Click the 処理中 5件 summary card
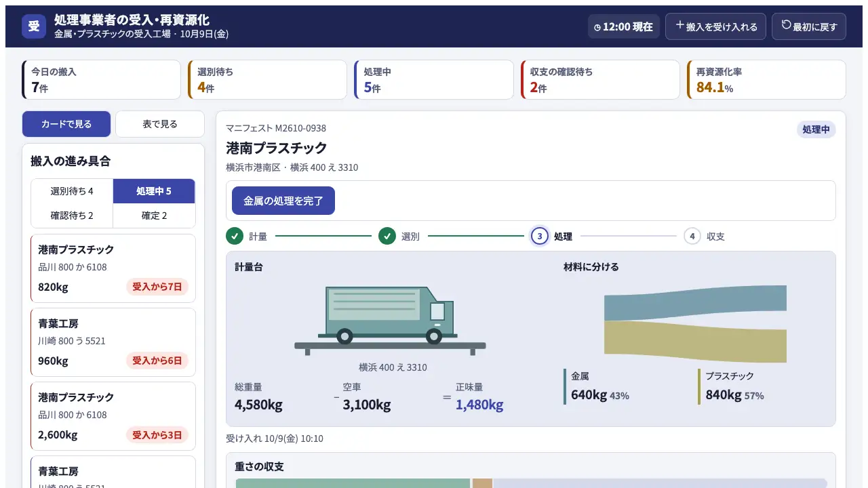The image size is (868, 488). (x=434, y=80)
